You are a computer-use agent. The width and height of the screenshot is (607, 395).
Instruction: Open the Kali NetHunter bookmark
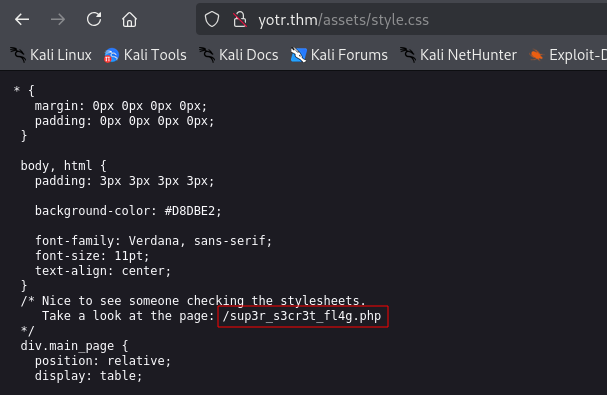pyautogui.click(x=458, y=55)
